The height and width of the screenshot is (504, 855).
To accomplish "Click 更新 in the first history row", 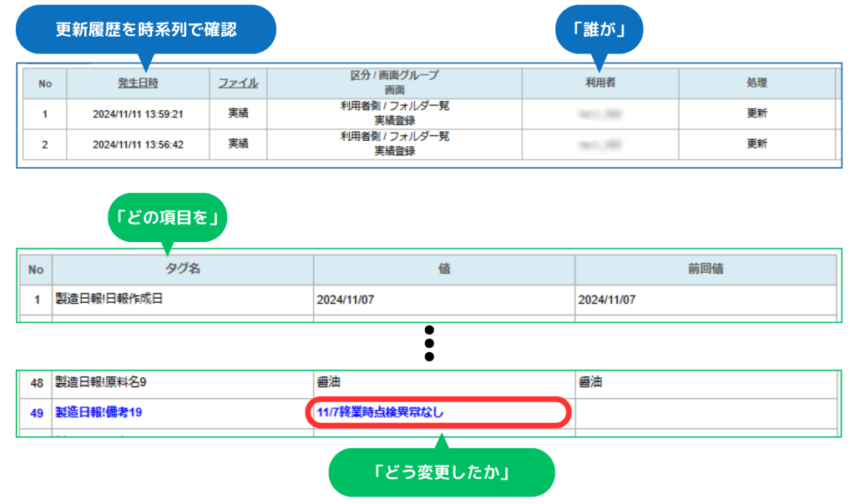I will [x=756, y=114].
